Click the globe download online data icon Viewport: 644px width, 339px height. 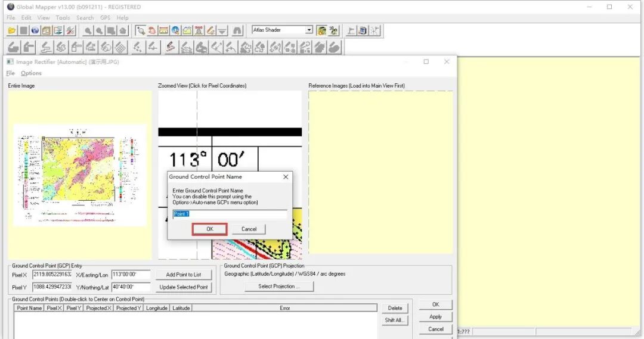35,30
